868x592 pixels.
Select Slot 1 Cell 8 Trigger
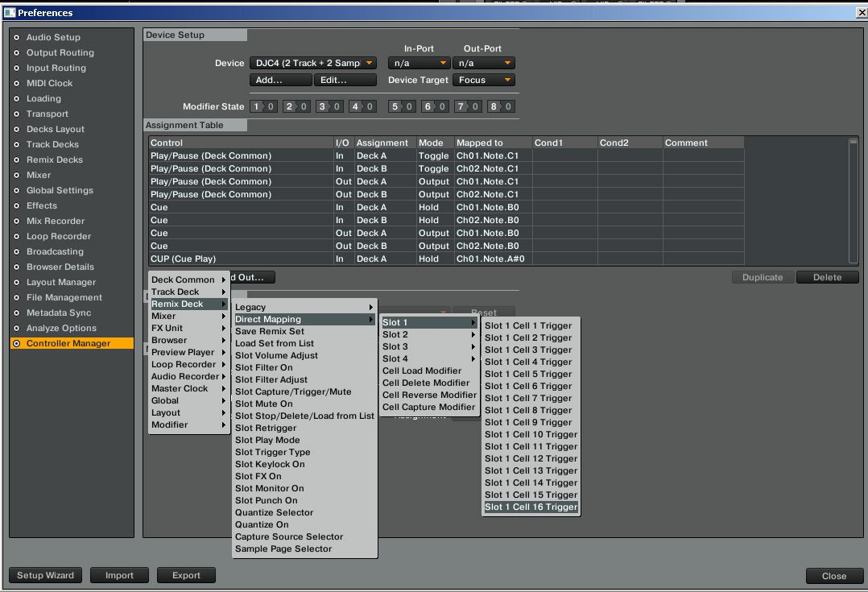[x=528, y=411]
